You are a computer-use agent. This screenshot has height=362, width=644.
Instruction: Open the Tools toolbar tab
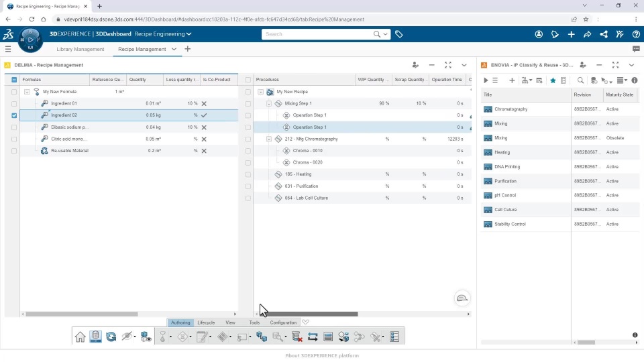point(254,322)
